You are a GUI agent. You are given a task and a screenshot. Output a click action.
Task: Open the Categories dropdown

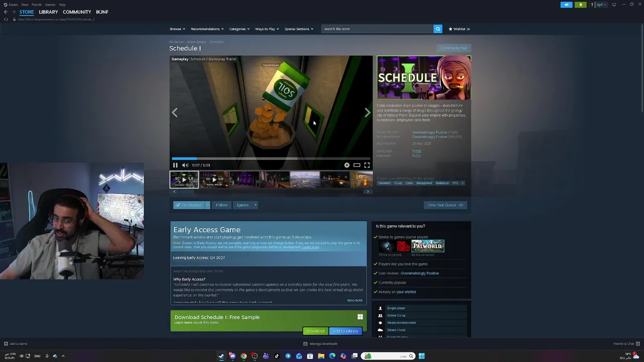click(x=239, y=29)
